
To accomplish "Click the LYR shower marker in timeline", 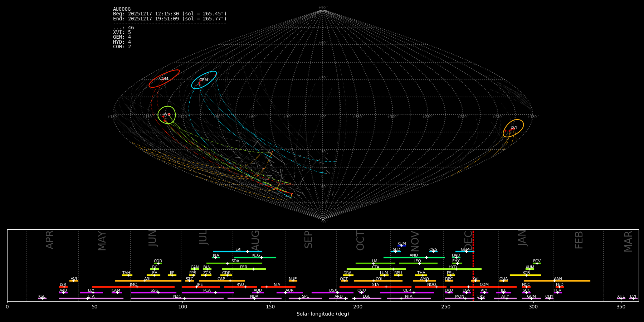I will [x=63, y=287].
